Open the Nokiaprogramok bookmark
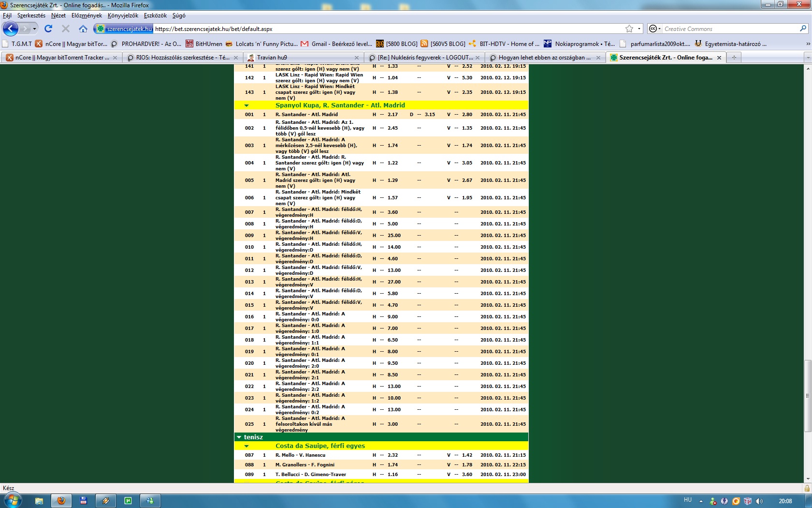812x508 pixels. point(580,44)
